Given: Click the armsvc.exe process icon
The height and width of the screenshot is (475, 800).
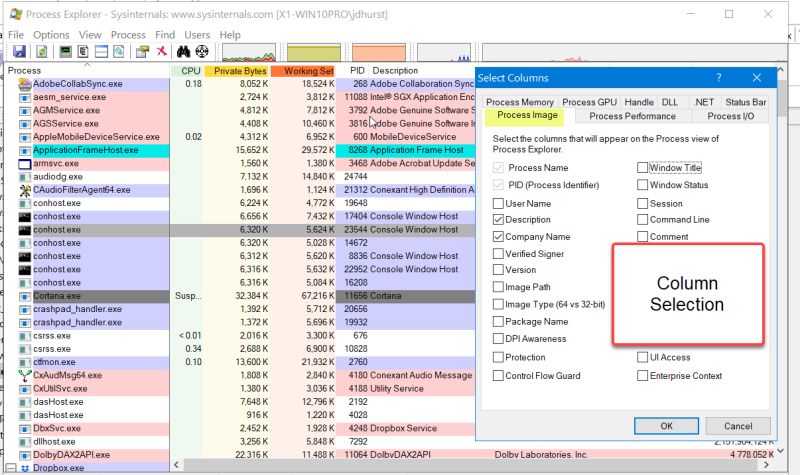Looking at the screenshot, I should pyautogui.click(x=24, y=164).
